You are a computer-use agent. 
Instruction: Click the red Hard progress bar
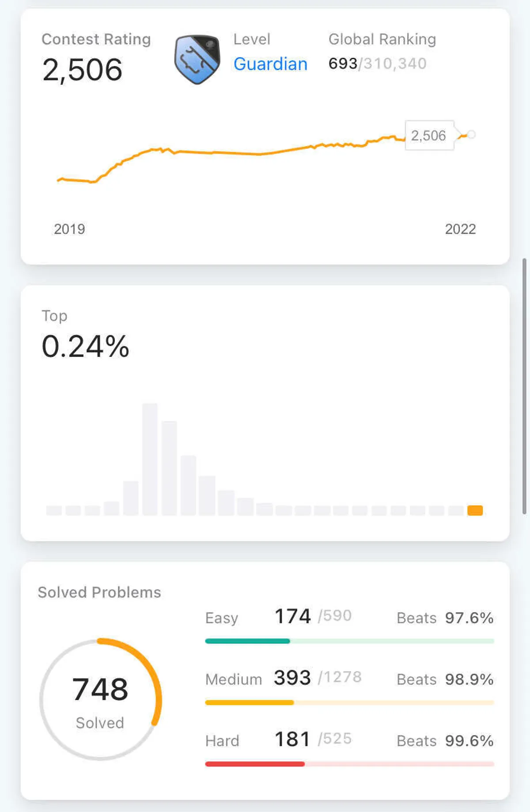coord(254,764)
